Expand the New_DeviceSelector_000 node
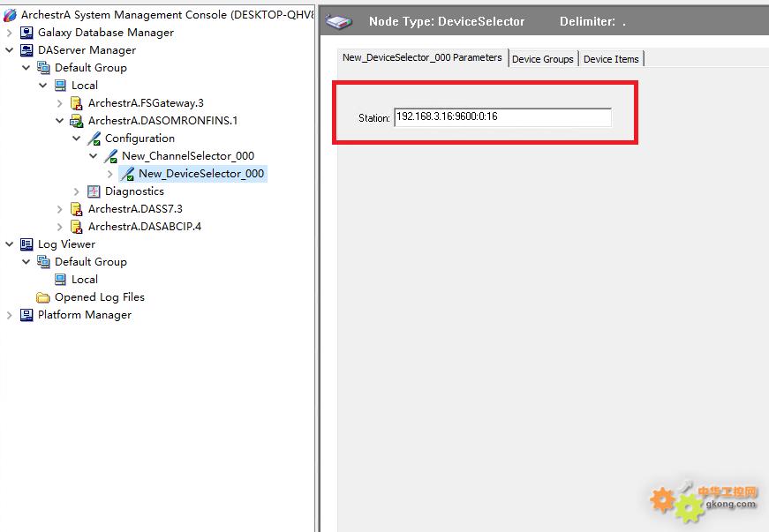This screenshot has height=532, width=769. point(109,174)
